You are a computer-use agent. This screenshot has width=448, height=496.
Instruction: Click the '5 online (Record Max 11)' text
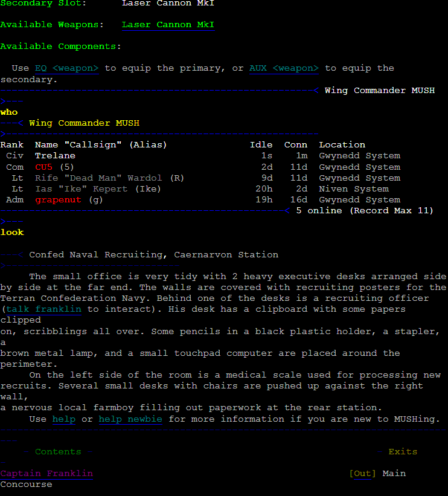(365, 211)
